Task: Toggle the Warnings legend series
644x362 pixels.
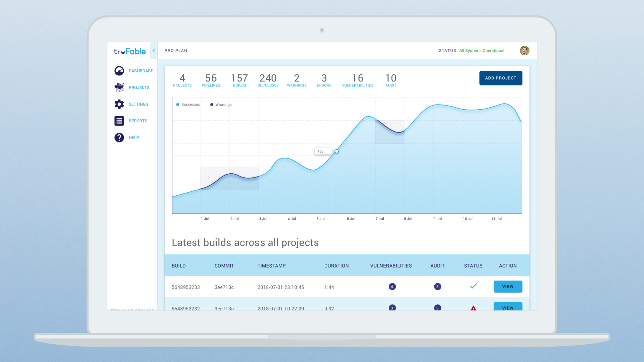Action: [x=221, y=105]
